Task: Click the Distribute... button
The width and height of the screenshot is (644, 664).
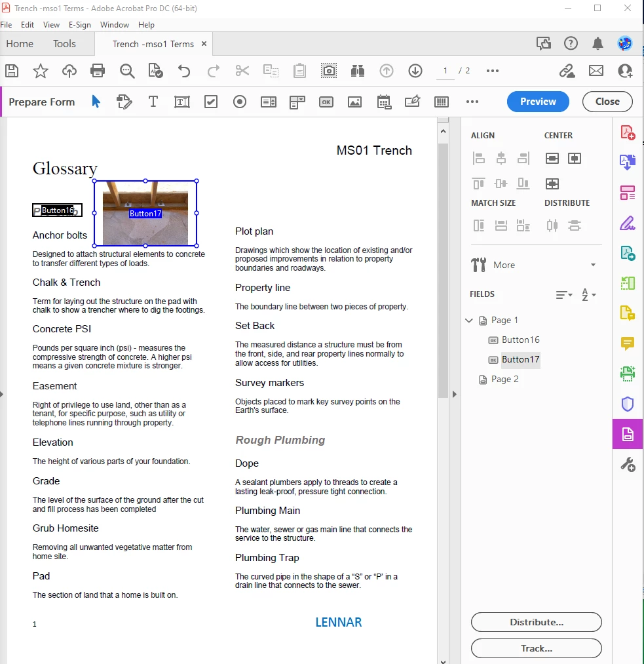Action: click(536, 622)
